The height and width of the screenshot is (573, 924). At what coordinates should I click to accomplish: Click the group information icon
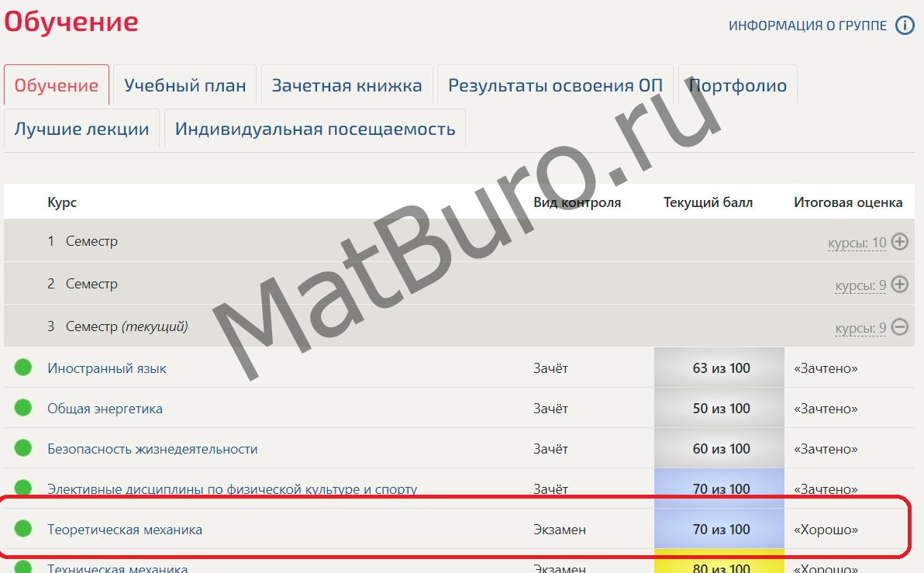[905, 26]
